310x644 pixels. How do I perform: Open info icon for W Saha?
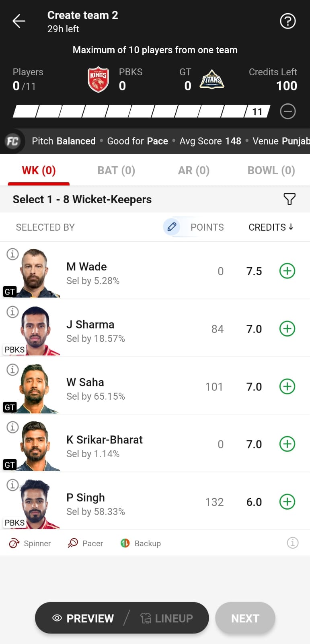[x=12, y=369]
